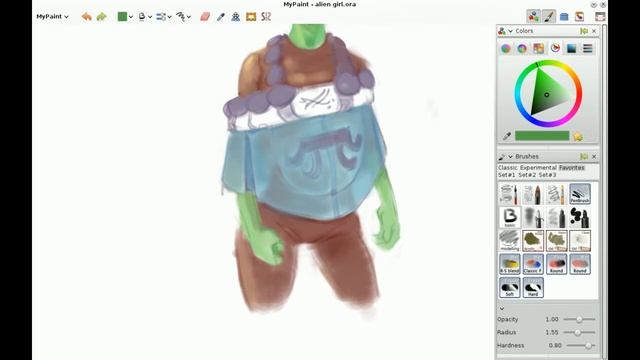
Task: Open the color chooser dropdown arrow in toolbar
Action: click(131, 17)
